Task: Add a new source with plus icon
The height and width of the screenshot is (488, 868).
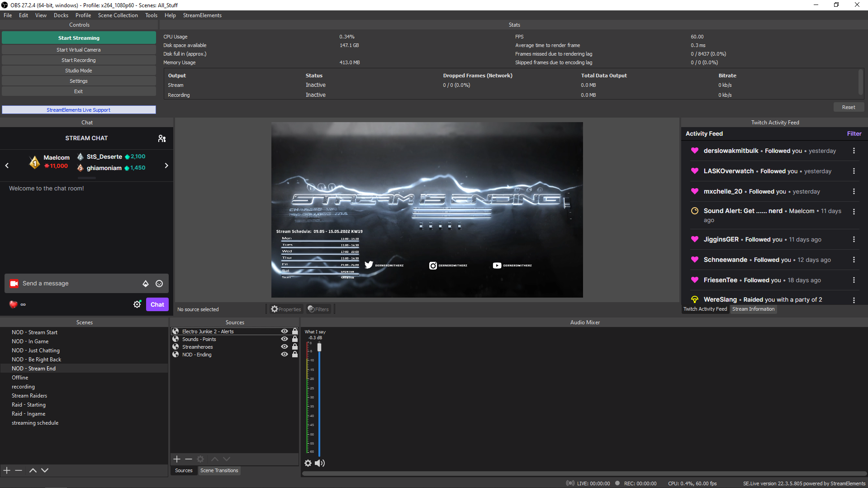Action: click(x=177, y=459)
